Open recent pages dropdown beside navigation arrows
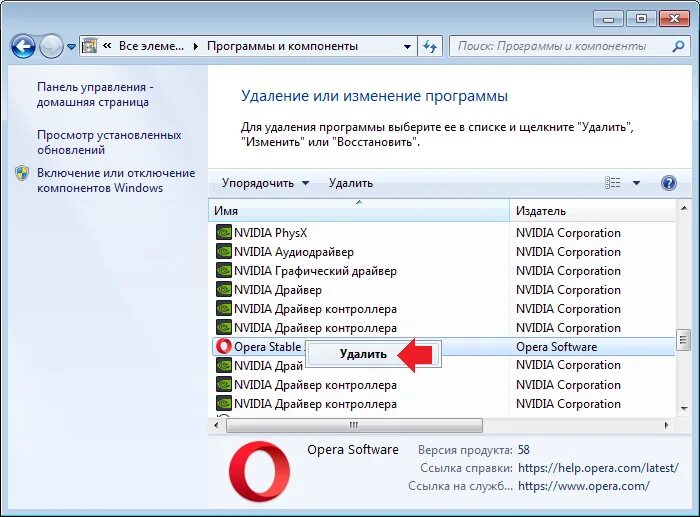The width and height of the screenshot is (700, 517). [x=71, y=46]
